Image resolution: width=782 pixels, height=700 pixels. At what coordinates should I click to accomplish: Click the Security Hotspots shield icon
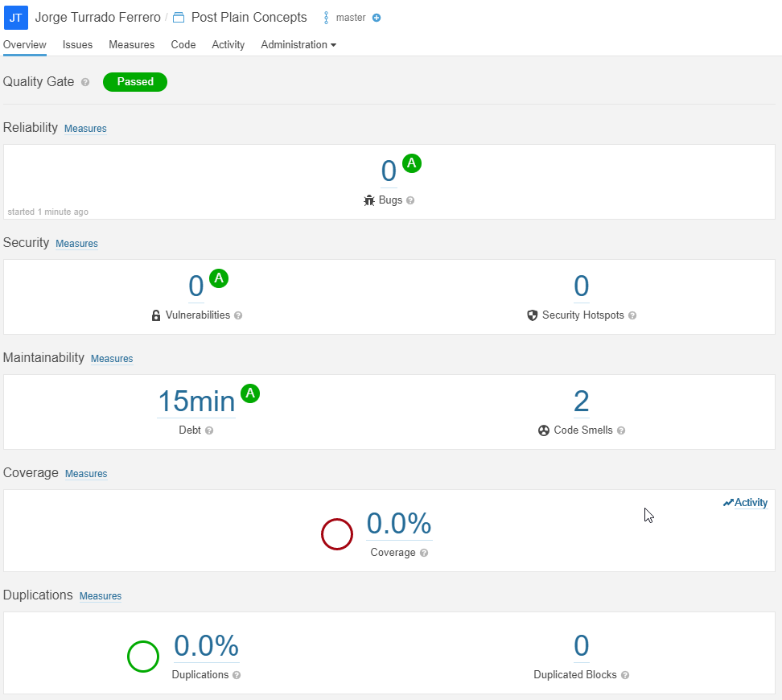click(532, 315)
